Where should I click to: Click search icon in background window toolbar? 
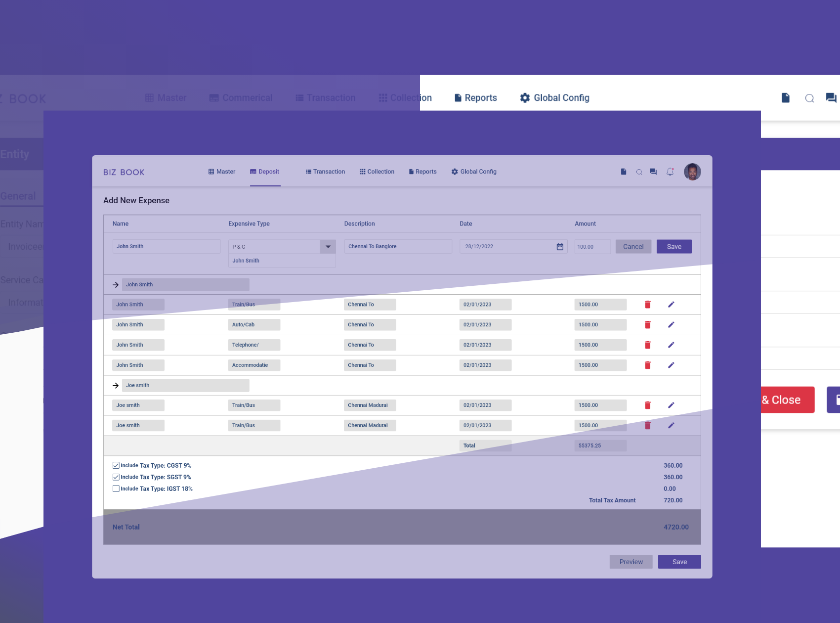(x=809, y=98)
